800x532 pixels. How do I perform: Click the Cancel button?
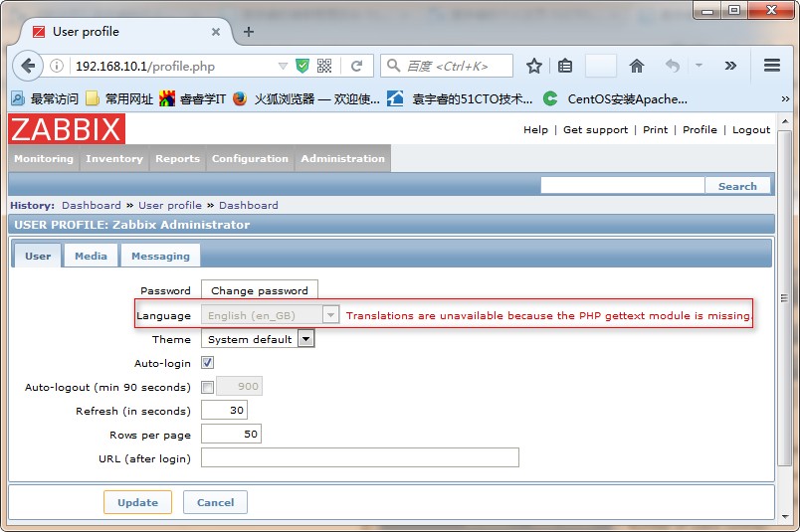tap(215, 502)
